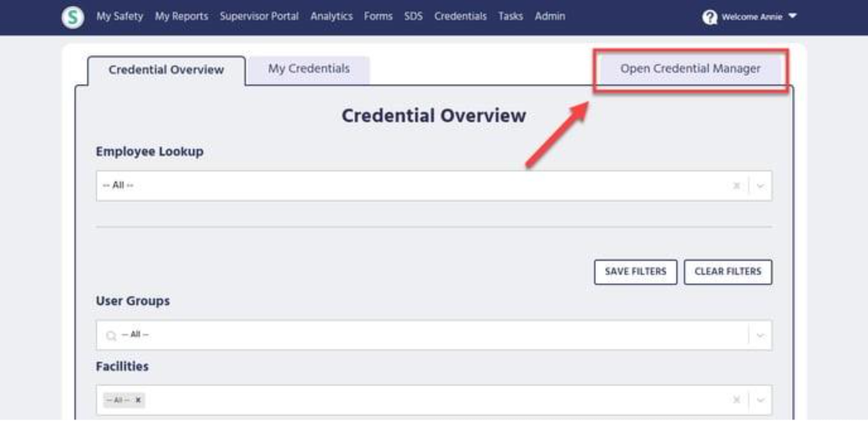Screen dimensions: 868x421
Task: Open the SDS menu item
Action: click(414, 17)
